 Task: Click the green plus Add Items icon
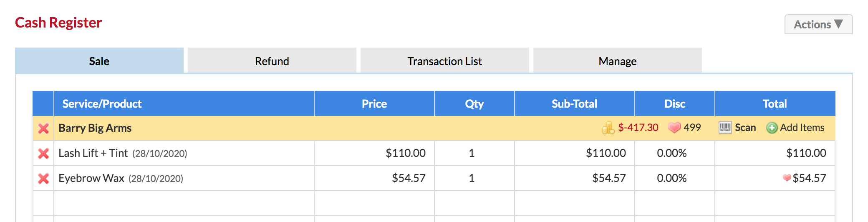click(772, 128)
